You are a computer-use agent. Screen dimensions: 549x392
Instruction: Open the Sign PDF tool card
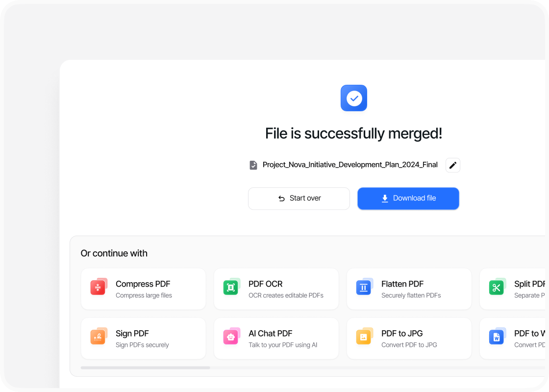coord(143,339)
